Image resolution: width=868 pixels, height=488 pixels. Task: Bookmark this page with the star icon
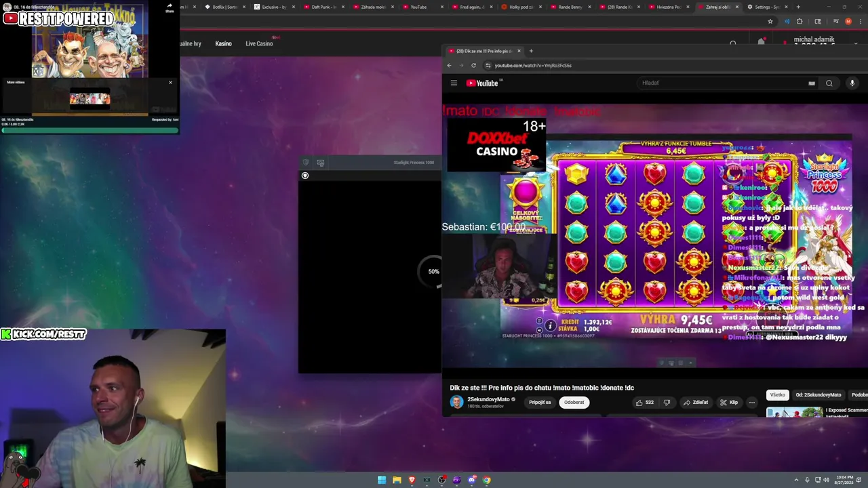coord(770,22)
